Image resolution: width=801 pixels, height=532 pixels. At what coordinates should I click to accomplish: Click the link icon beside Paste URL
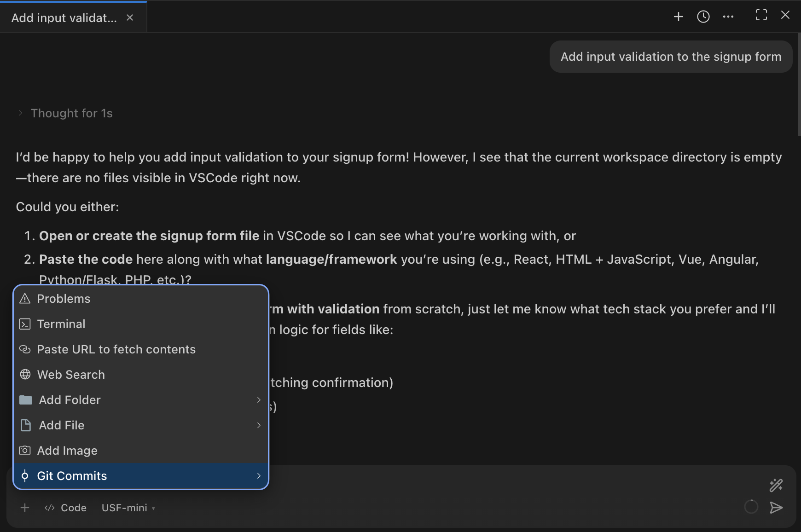coord(25,349)
